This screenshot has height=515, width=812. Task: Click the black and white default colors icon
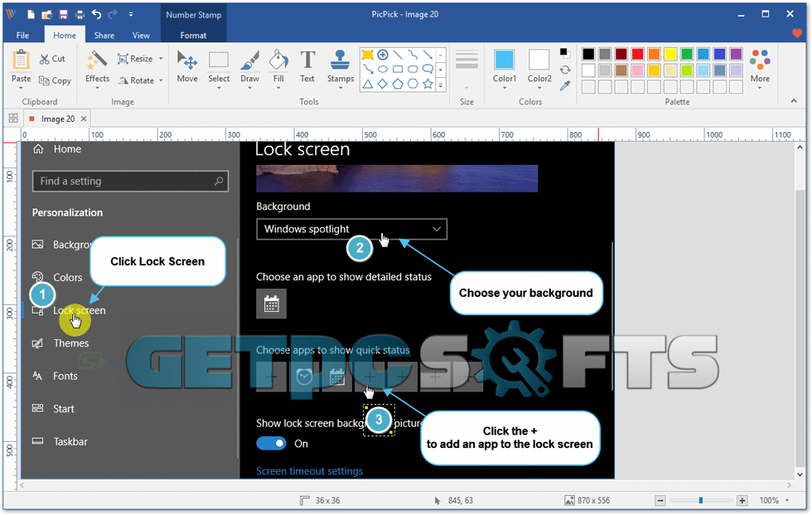click(x=565, y=53)
